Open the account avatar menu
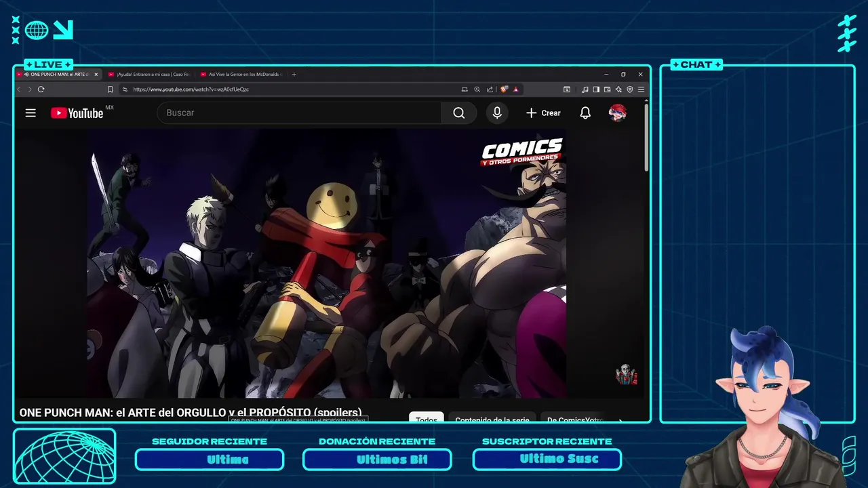Screen dimensions: 868x488 pos(617,113)
